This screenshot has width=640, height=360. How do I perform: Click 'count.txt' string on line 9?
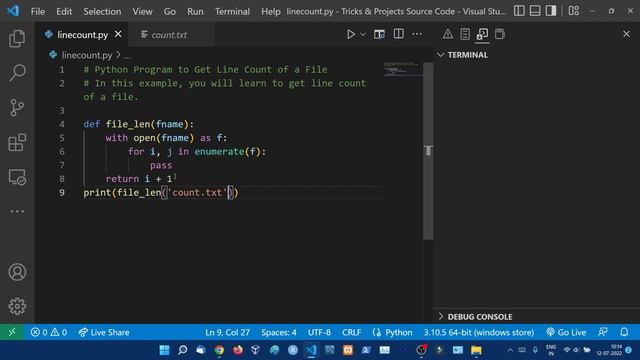[x=197, y=192]
